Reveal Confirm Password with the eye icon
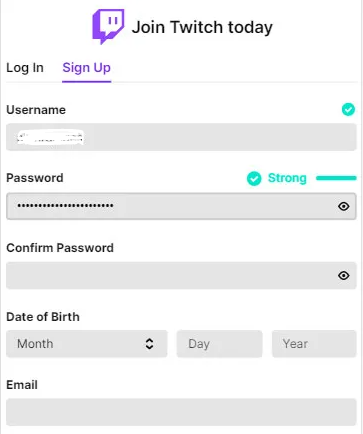The width and height of the screenshot is (363, 434). click(344, 275)
